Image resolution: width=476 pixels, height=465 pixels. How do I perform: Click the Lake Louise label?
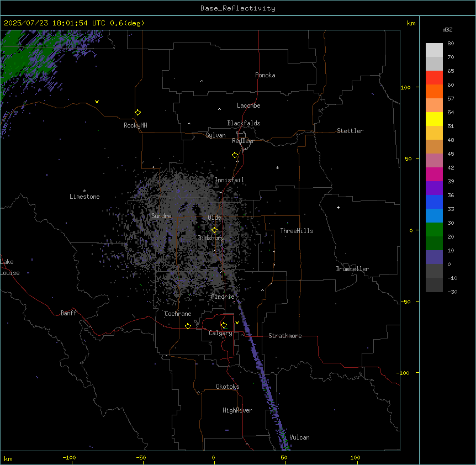coord(10,267)
